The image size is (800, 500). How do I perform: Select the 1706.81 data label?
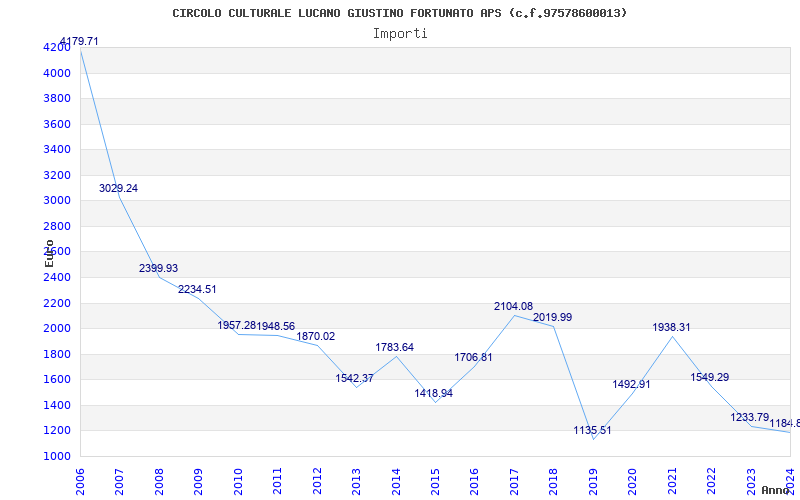coord(473,357)
